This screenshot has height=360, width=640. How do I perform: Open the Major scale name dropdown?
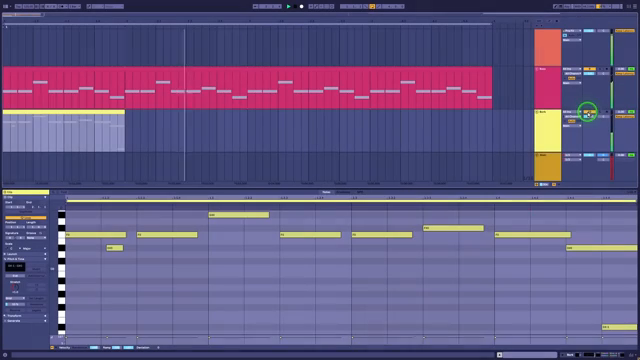34,248
